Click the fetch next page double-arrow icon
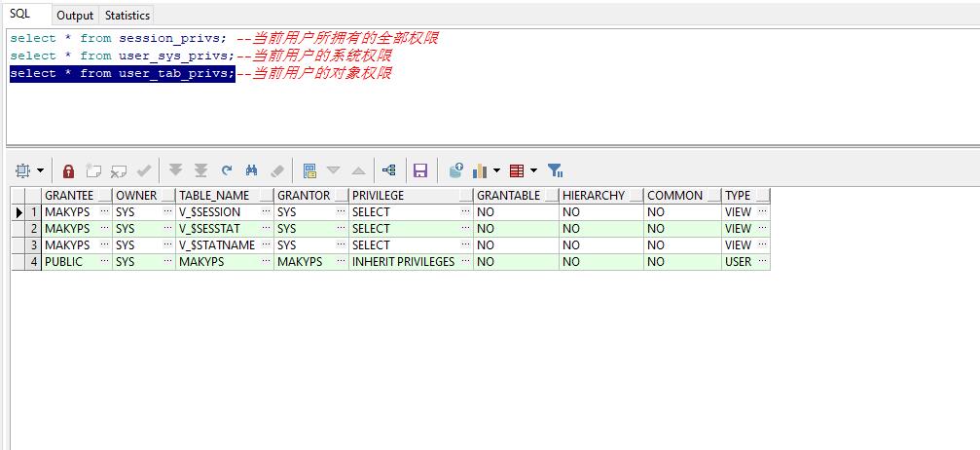Screen dimensions: 980x450 pyautogui.click(x=175, y=170)
